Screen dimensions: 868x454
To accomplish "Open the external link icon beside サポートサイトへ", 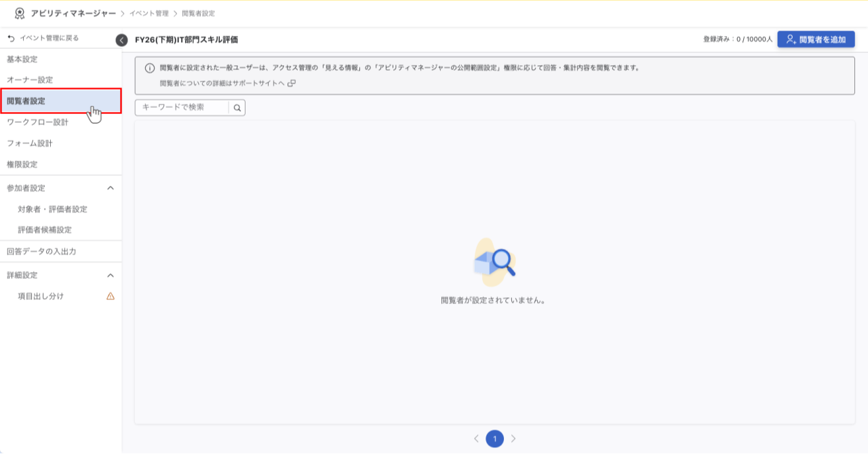I will pos(292,83).
